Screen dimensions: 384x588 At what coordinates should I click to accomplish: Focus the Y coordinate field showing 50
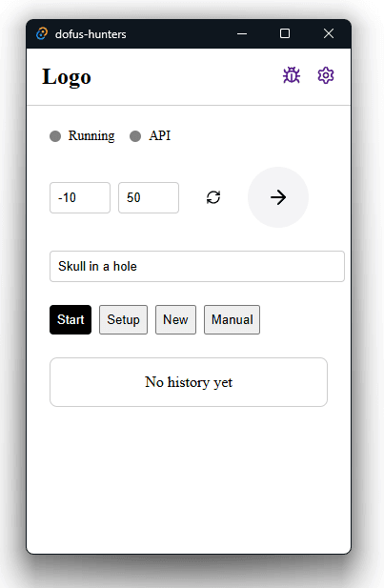click(x=149, y=197)
